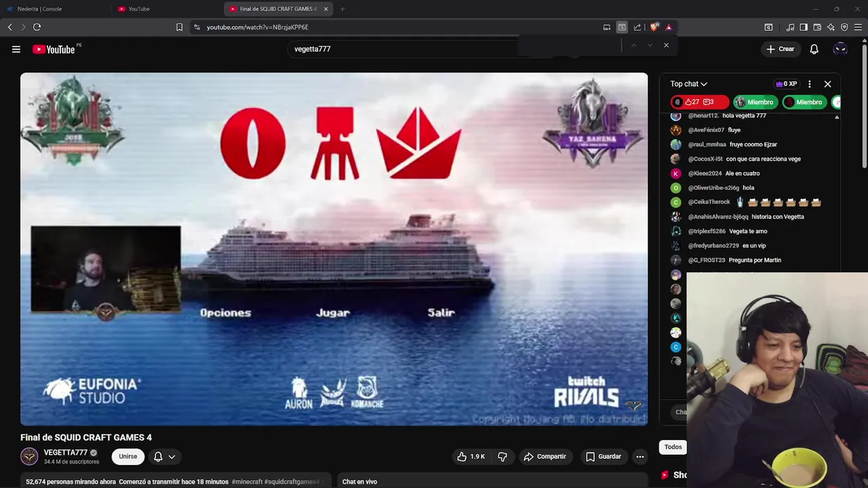
Task: Reload the page in the browser
Action: click(37, 27)
